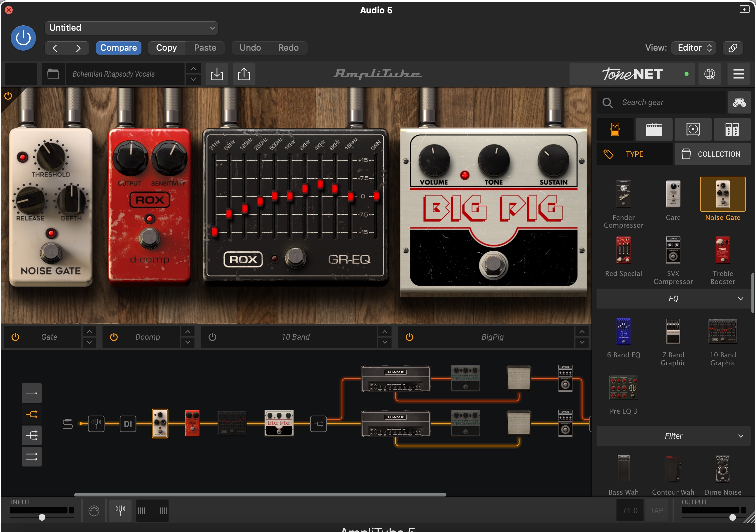This screenshot has height=532, width=756.
Task: Open the preset browser folder icon
Action: (x=53, y=74)
